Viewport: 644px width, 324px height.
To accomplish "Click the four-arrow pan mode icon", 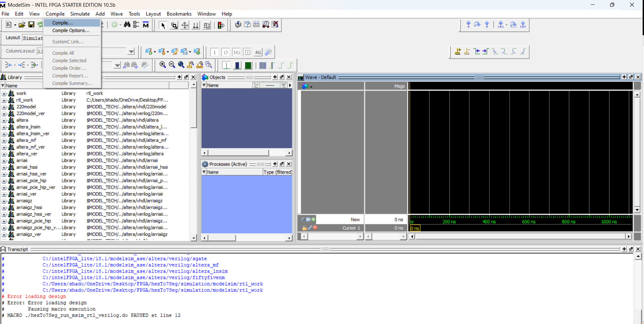I will pyautogui.click(x=185, y=26).
